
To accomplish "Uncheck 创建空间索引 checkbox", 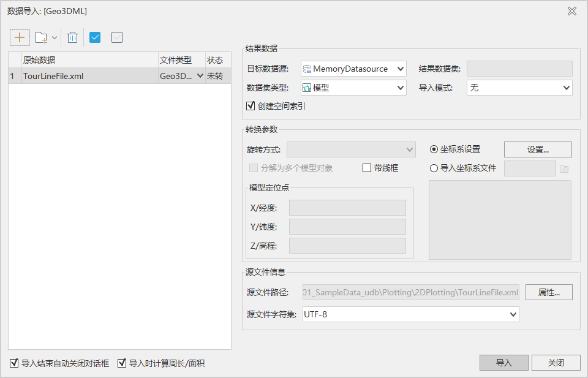I will pyautogui.click(x=251, y=105).
